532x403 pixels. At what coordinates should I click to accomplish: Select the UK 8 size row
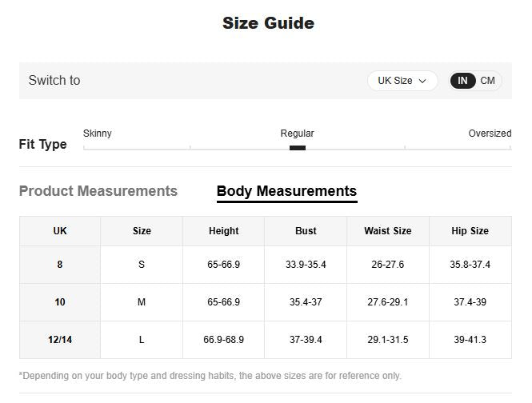click(60, 265)
